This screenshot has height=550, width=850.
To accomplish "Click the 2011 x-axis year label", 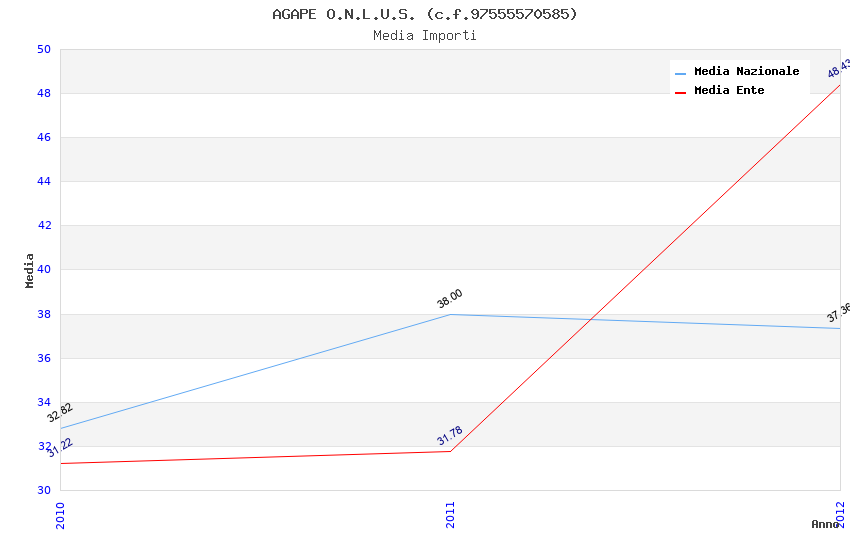I will click(x=450, y=515).
